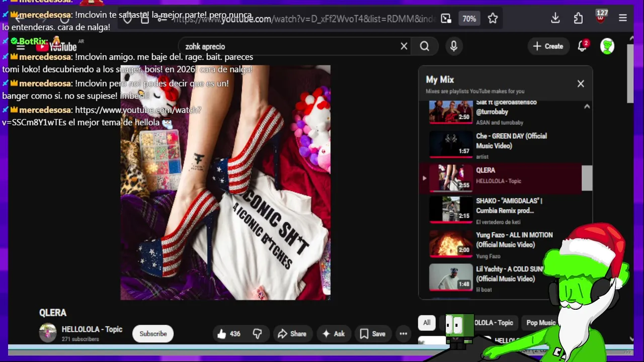Image resolution: width=644 pixels, height=362 pixels.
Task: Share the QLERA video
Action: click(x=292, y=334)
